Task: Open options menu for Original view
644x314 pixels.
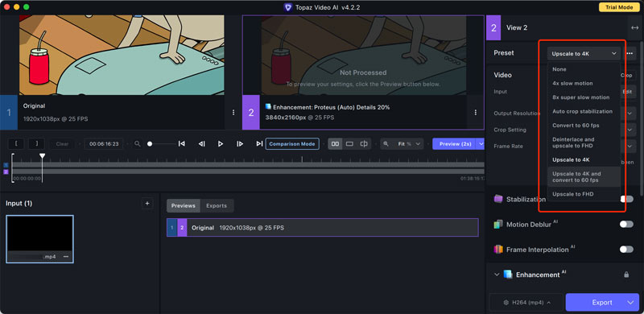Action: (233, 112)
